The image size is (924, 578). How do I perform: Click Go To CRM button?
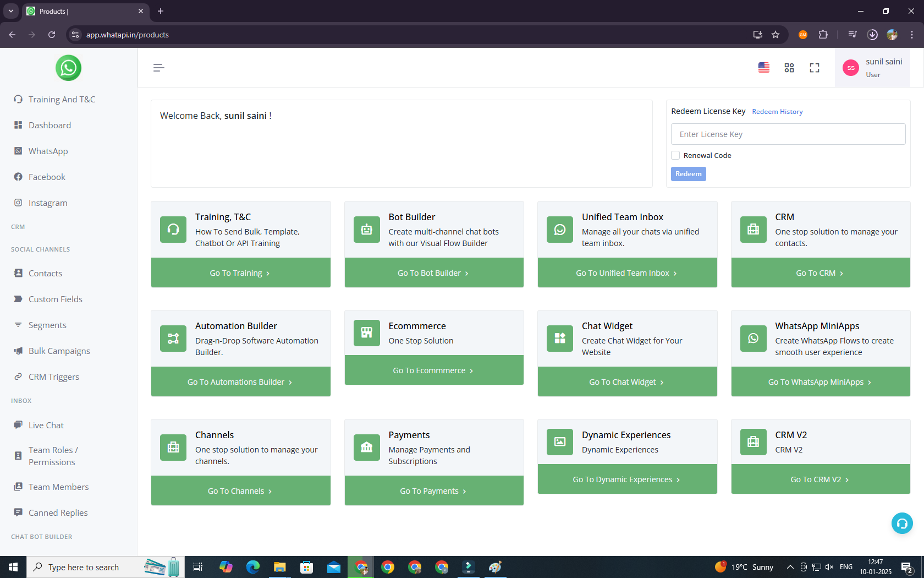pos(821,272)
